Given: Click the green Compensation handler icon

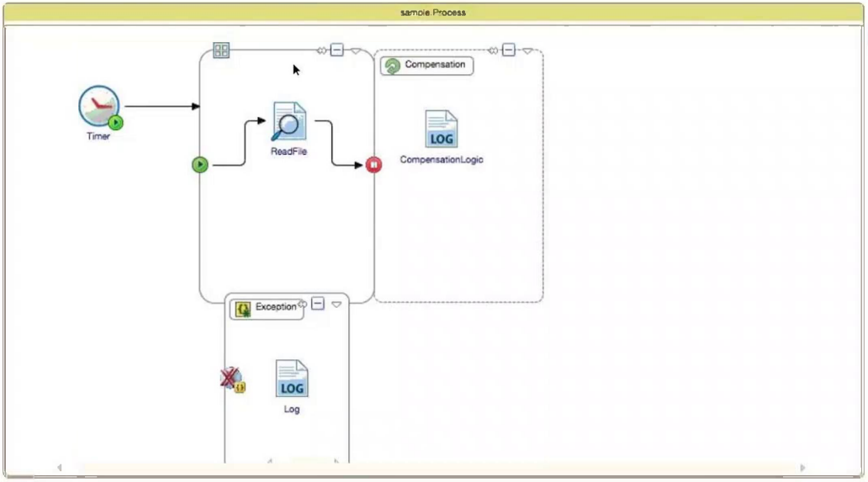Looking at the screenshot, I should (393, 66).
